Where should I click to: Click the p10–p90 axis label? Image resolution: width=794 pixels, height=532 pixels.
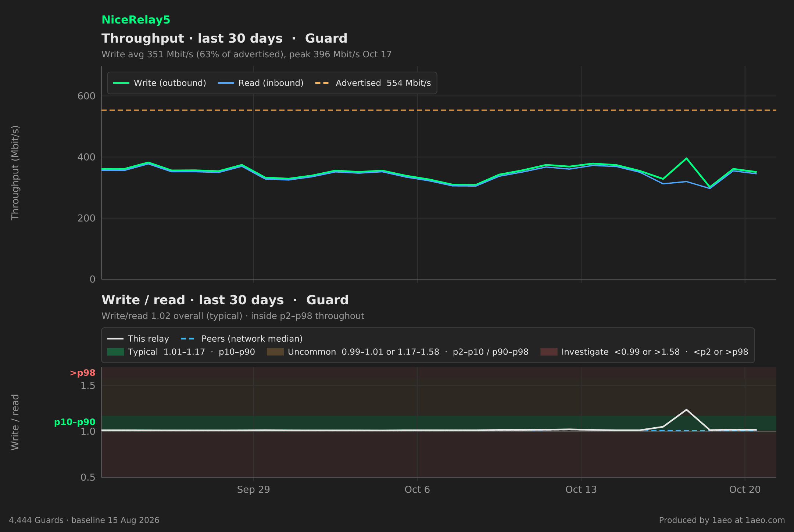point(75,422)
